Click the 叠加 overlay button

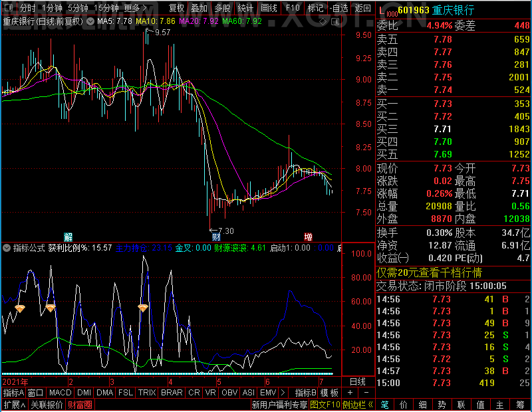click(x=199, y=8)
